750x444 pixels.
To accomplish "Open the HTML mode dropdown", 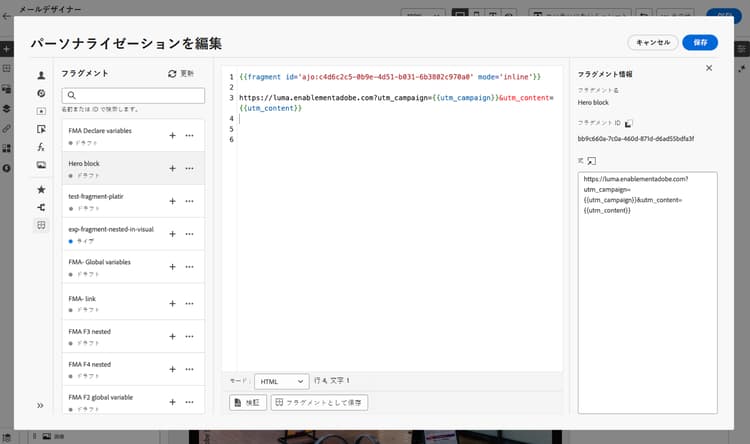I will [x=282, y=381].
